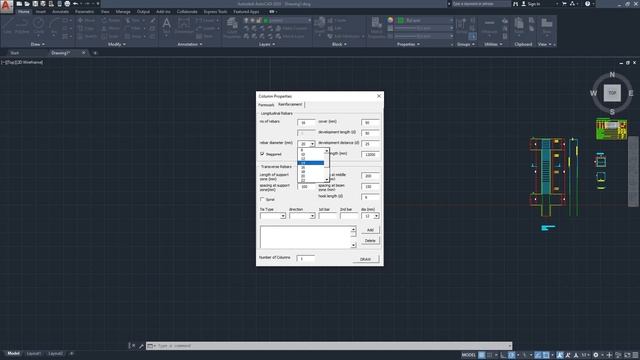The height and width of the screenshot is (360, 640).
Task: Click the customize command line wrench icon
Action: coord(141,346)
